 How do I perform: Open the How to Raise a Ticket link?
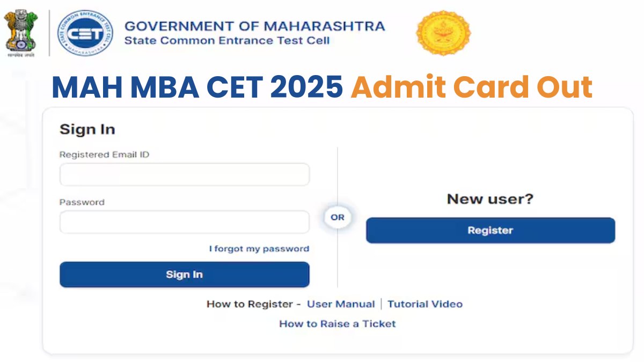click(338, 324)
